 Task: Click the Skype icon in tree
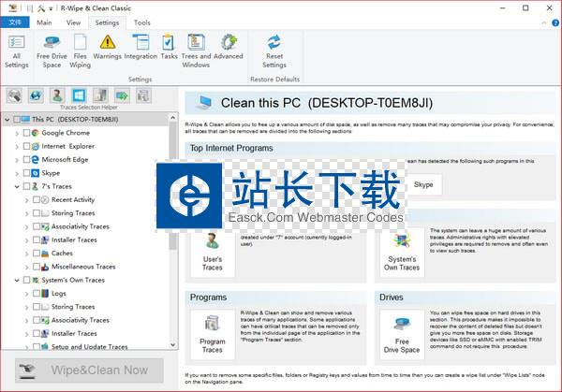[36, 173]
